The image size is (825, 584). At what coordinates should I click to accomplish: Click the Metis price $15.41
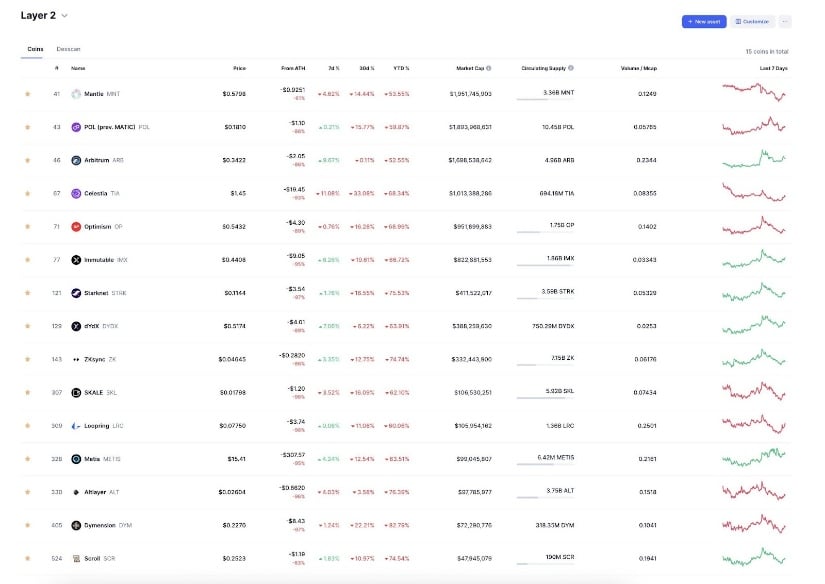237,459
